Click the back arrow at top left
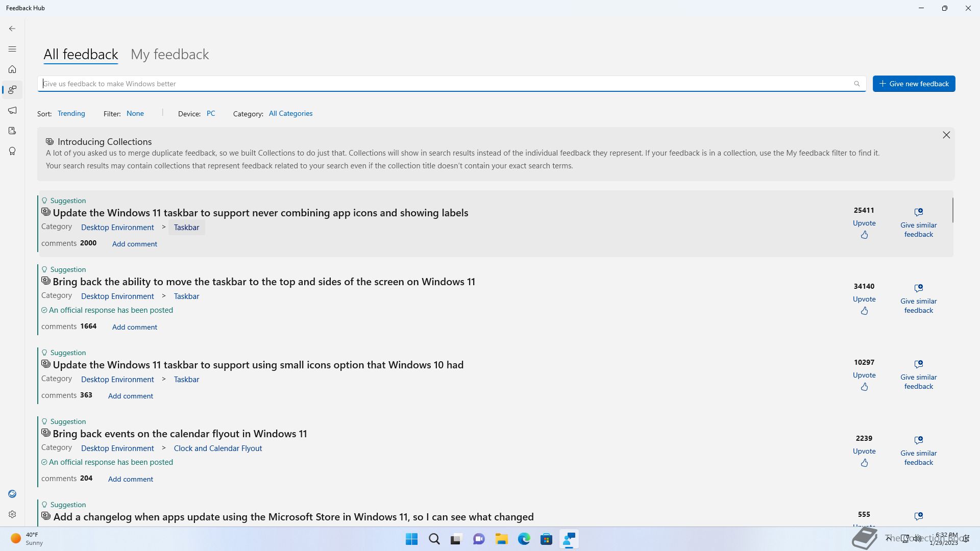Image resolution: width=980 pixels, height=551 pixels. coord(12,29)
